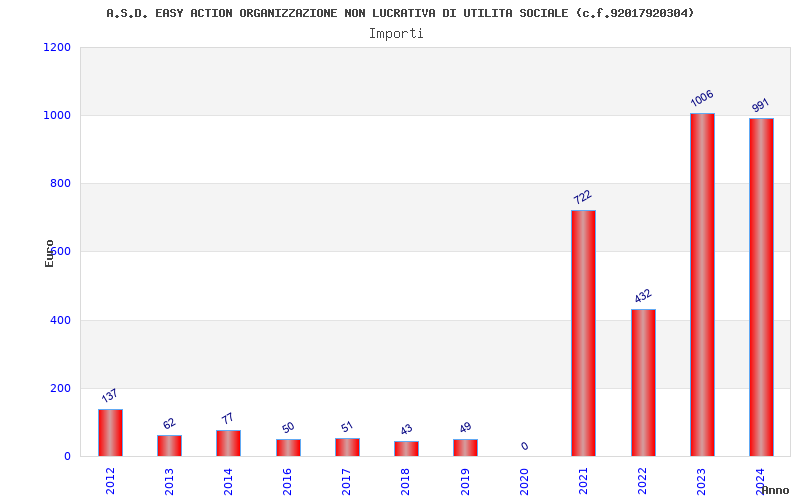Click the 51 value label
Screen dimensions: 800x500
[347, 427]
